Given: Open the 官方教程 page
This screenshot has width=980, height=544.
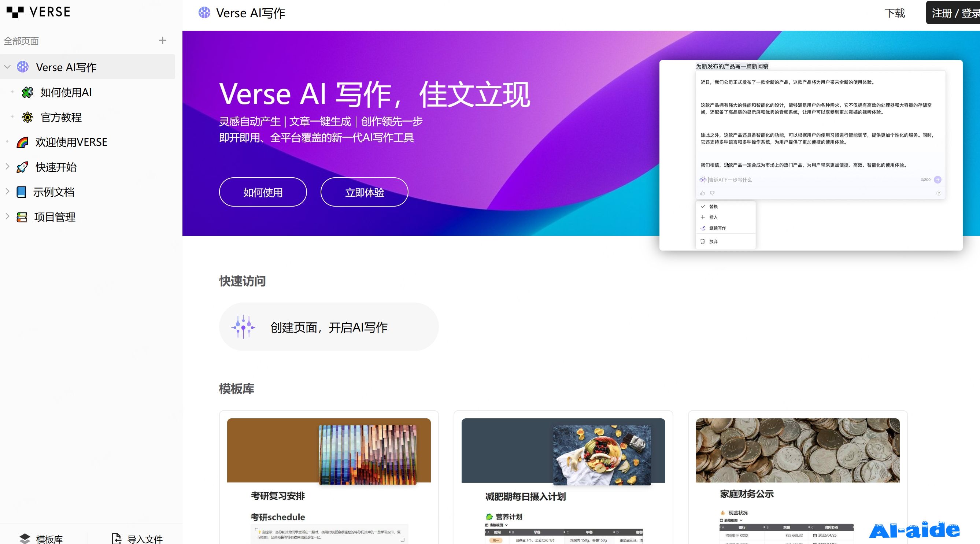Looking at the screenshot, I should (61, 118).
